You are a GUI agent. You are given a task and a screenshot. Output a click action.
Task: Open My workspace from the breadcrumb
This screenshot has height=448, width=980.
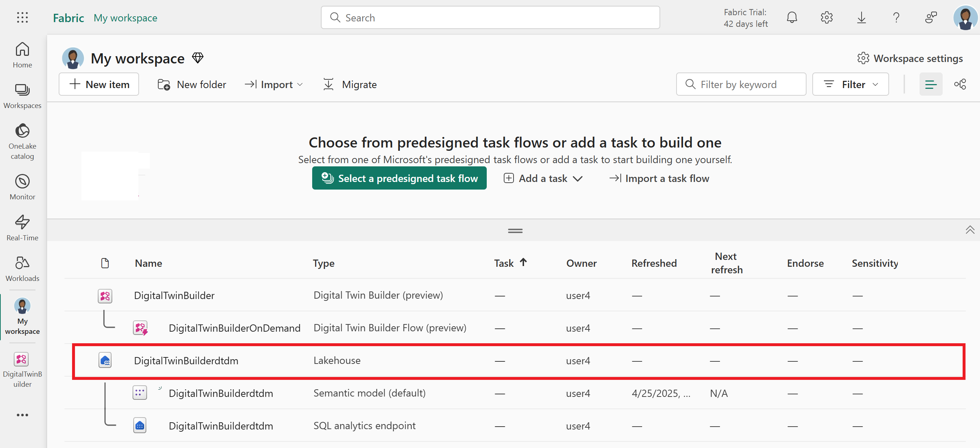pyautogui.click(x=125, y=17)
